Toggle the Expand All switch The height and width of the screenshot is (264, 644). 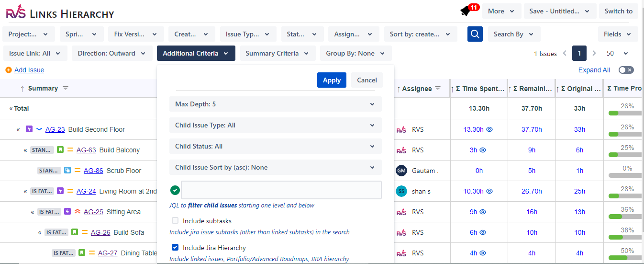point(626,70)
